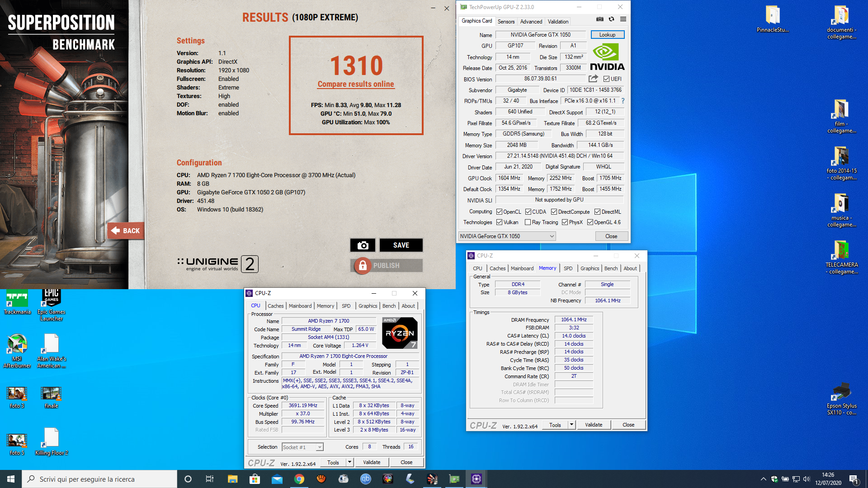This screenshot has width=868, height=488.
Task: Open Epson Stylus SX110 shortcut
Action: pos(841,398)
